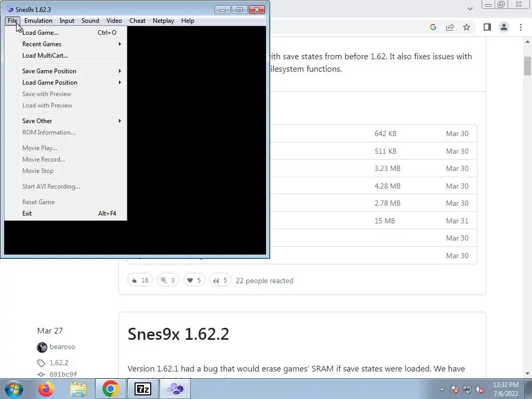Open the taskbar clock and date

(x=506, y=389)
